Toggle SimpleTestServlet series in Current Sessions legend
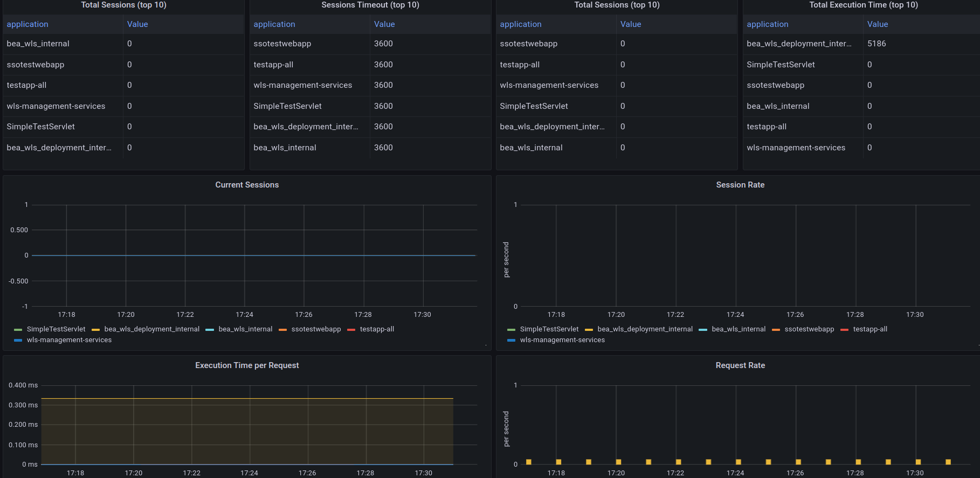980x478 pixels. coord(56,329)
